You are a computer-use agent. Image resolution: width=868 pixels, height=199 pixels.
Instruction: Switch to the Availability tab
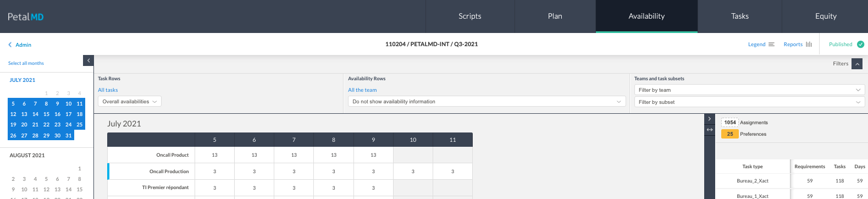coord(646,16)
